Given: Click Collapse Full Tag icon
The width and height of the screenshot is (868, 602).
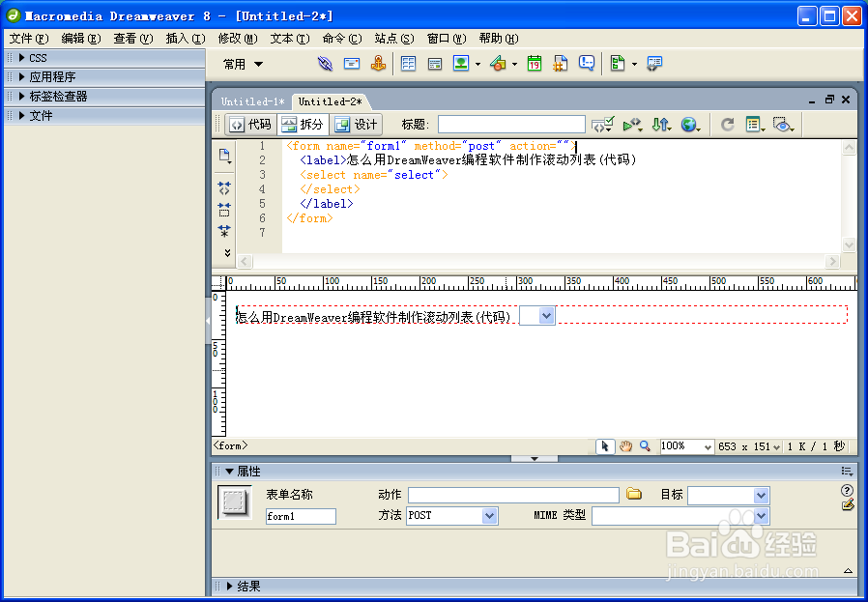Looking at the screenshot, I should 224,188.
